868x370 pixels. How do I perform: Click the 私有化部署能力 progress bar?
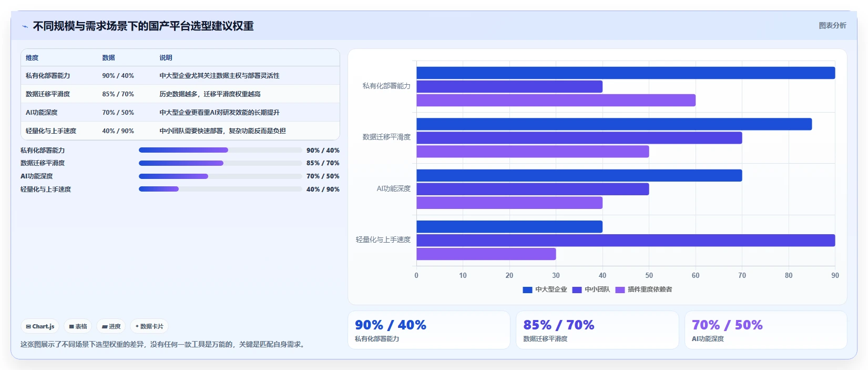pyautogui.click(x=220, y=150)
